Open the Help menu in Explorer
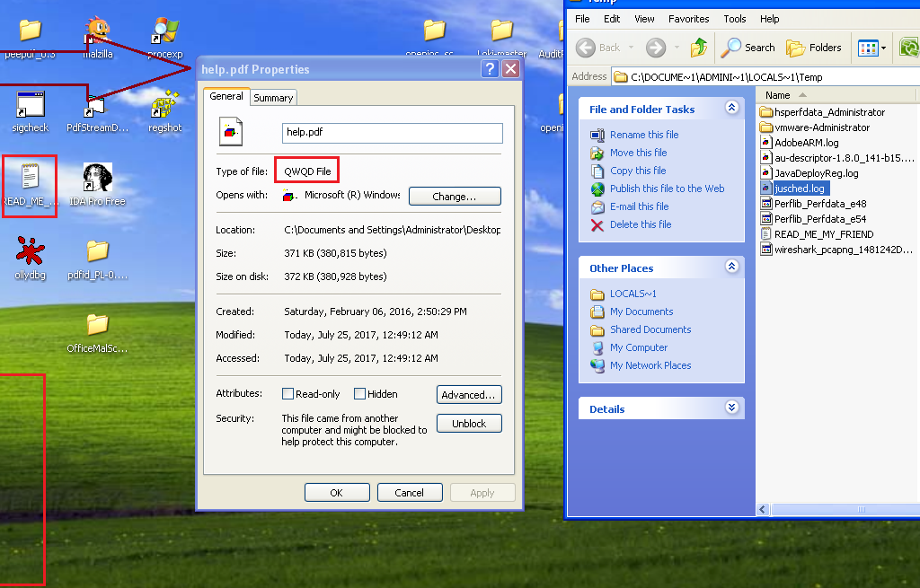Image resolution: width=920 pixels, height=588 pixels. pos(769,19)
